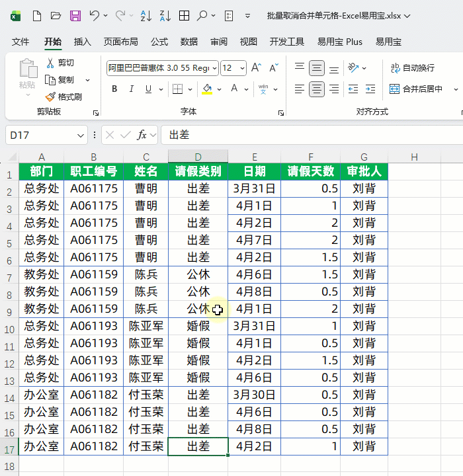Screen dimensions: 463x476
Task: Open the search magnifier icon in title bar
Action: 202,15
